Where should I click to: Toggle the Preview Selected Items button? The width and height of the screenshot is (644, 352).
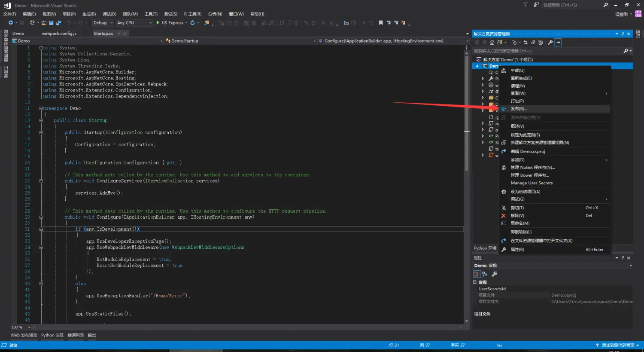558,43
